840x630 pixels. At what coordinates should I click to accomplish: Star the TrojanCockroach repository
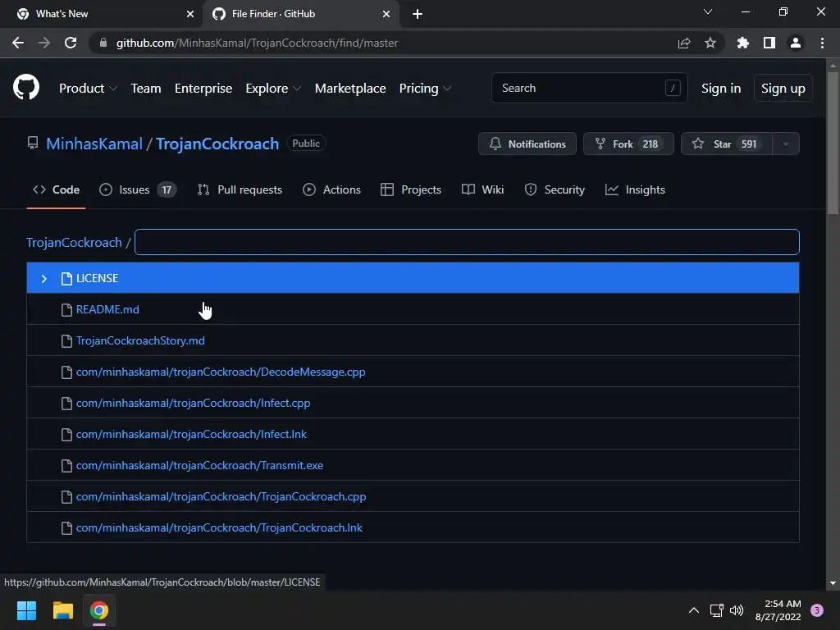(727, 144)
